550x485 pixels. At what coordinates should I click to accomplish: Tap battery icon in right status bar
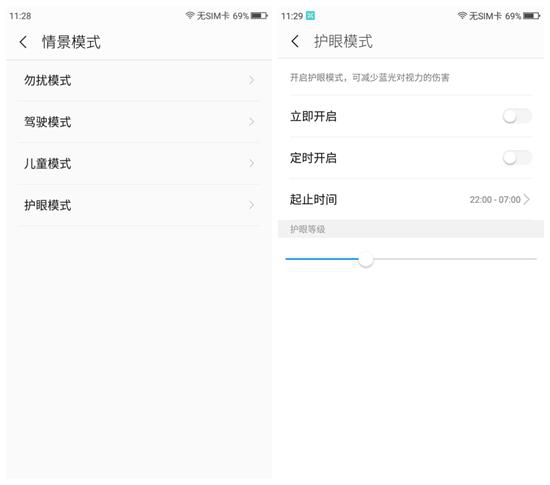(x=531, y=15)
